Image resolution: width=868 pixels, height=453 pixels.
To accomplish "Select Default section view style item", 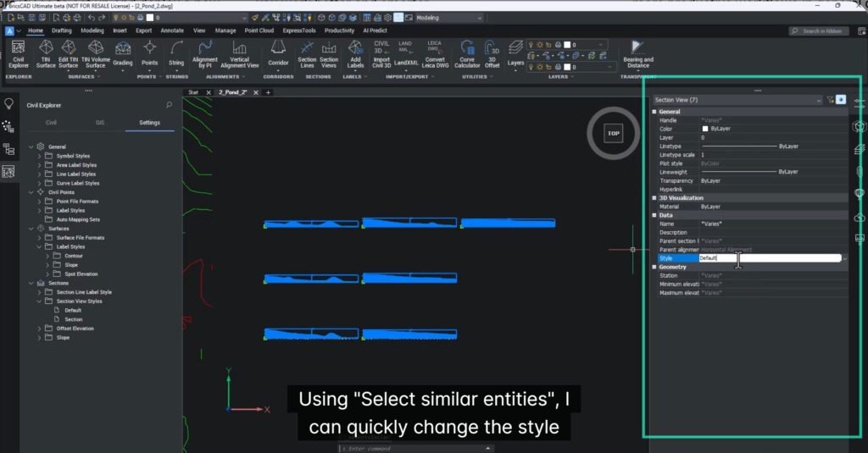I will tap(73, 310).
